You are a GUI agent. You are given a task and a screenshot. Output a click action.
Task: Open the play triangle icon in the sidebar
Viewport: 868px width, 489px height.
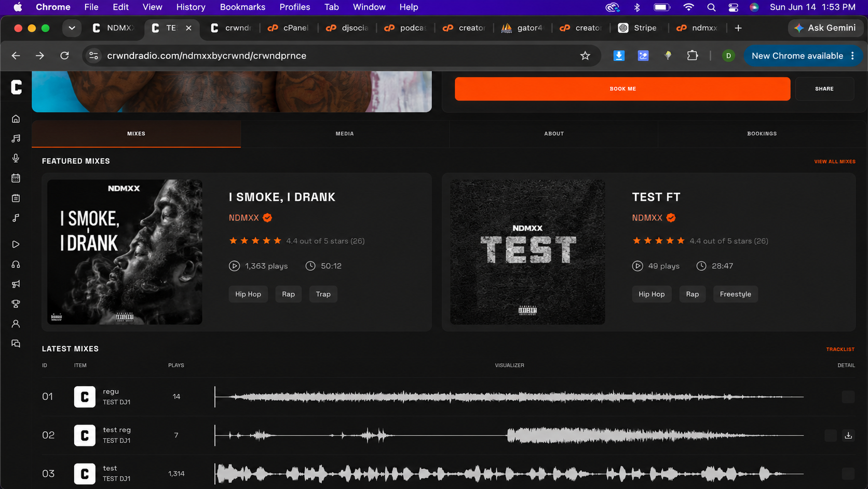point(16,244)
